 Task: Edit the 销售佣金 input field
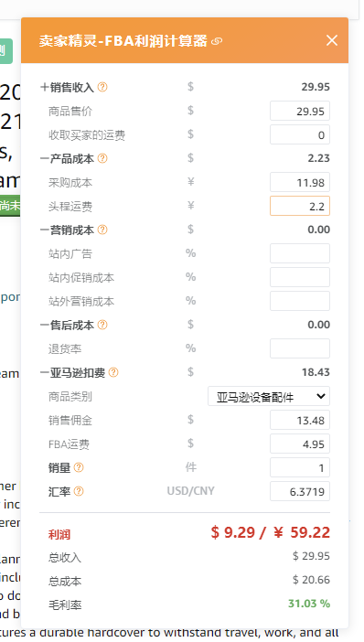[x=300, y=420]
